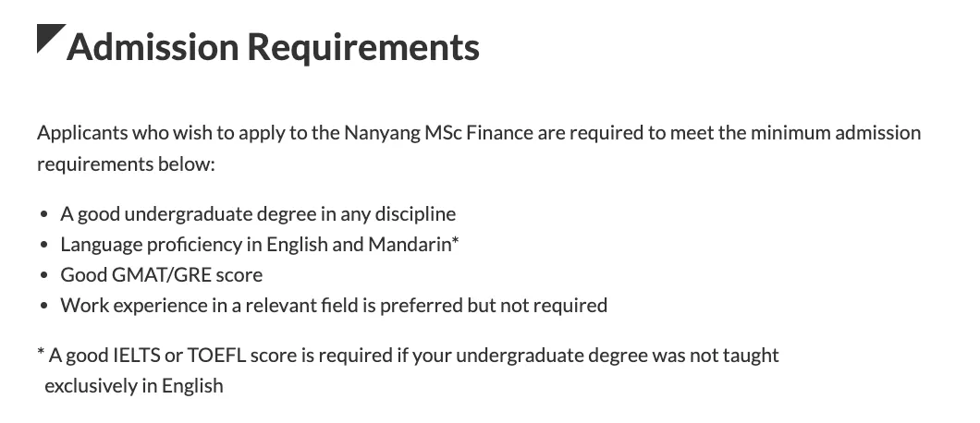Click the bullet before "Good GMAT/GRE score"
The width and height of the screenshot is (980, 423).
44,275
